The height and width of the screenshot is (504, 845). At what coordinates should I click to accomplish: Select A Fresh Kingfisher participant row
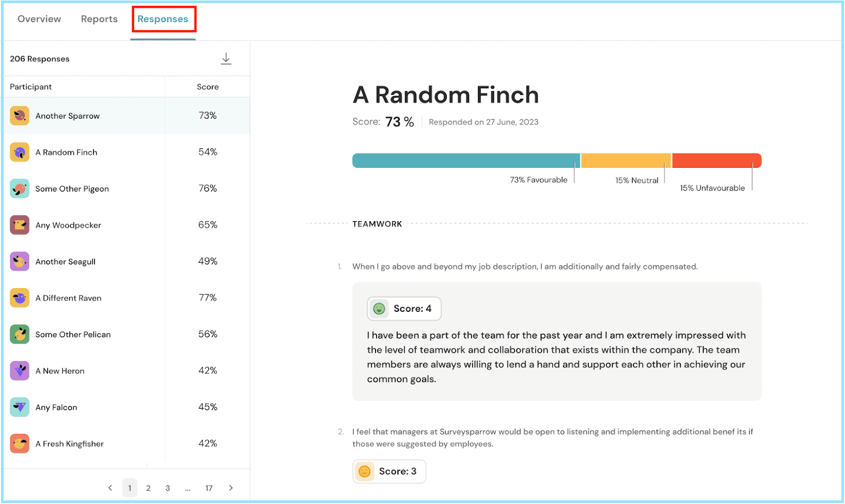click(x=70, y=444)
